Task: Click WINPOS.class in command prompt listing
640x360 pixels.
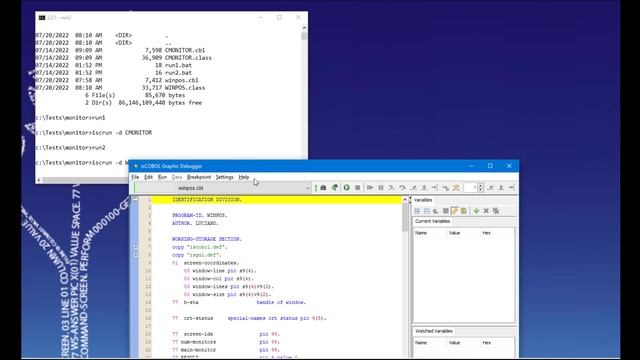Action: 185,88
